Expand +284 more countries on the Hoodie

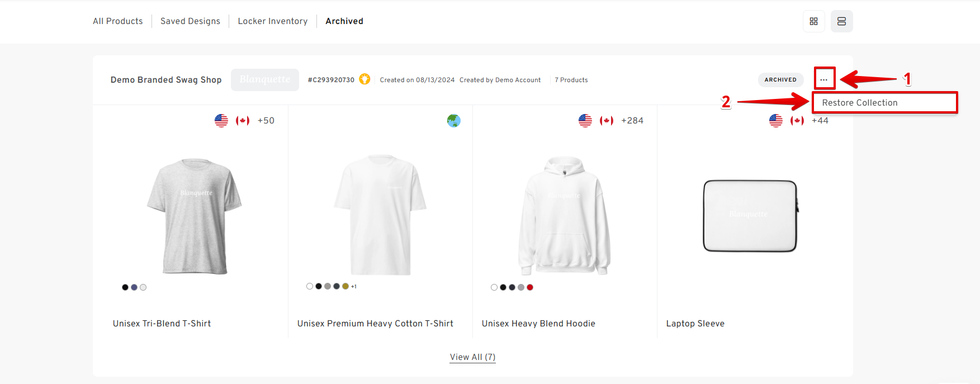(632, 121)
